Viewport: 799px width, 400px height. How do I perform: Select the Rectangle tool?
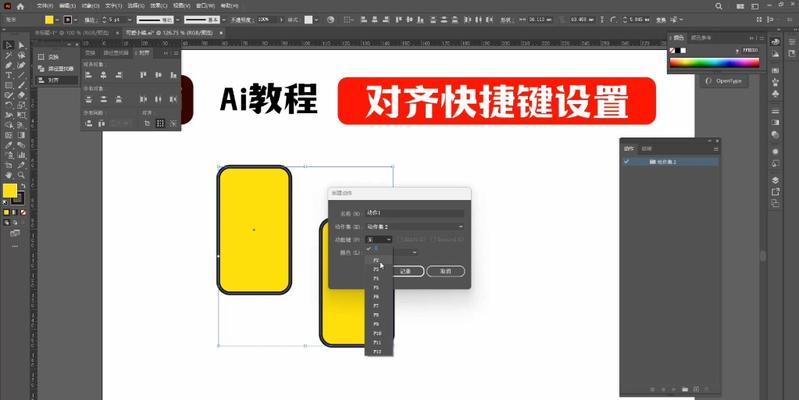[x=9, y=85]
